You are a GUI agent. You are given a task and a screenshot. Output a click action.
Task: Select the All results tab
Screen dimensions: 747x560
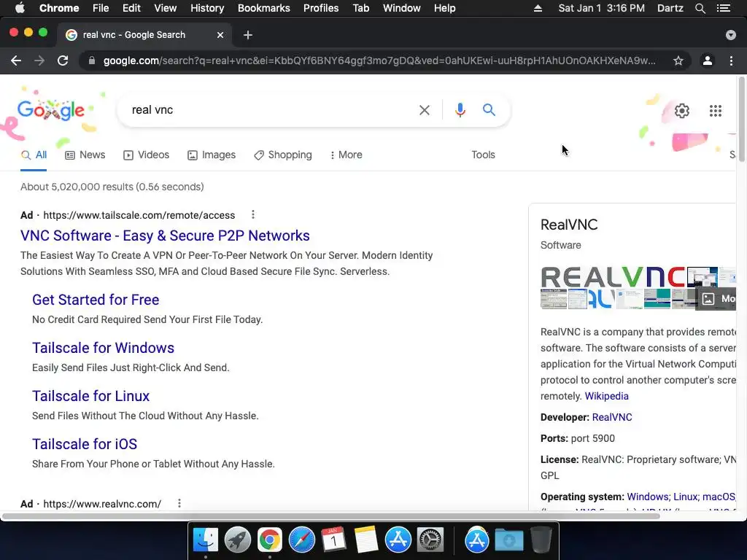pyautogui.click(x=34, y=155)
